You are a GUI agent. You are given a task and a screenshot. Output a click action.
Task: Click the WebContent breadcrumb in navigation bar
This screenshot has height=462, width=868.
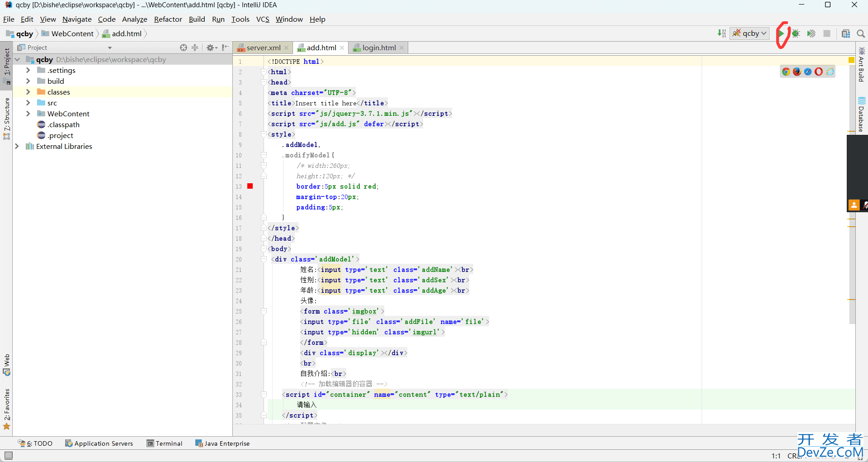(67, 33)
